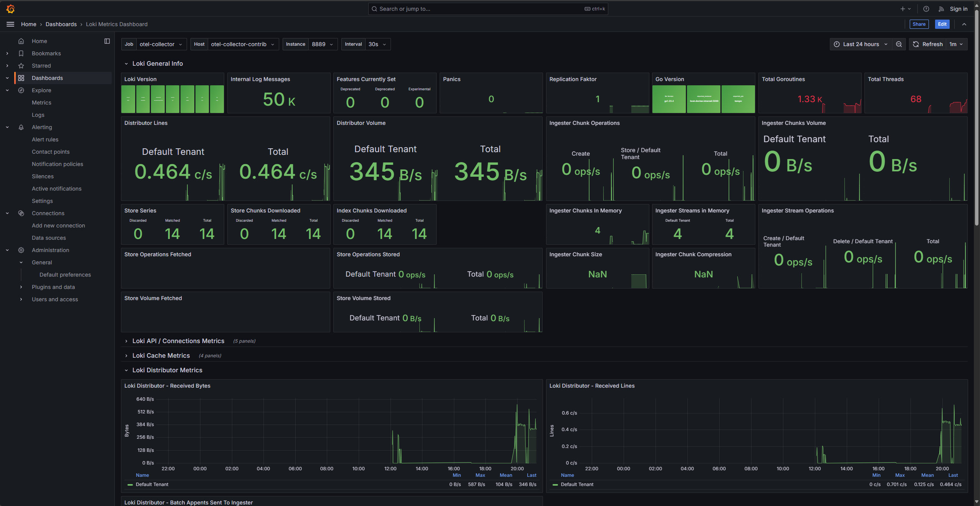Click the Search or jump to field
Image resolution: width=980 pixels, height=506 pixels.
click(x=488, y=9)
